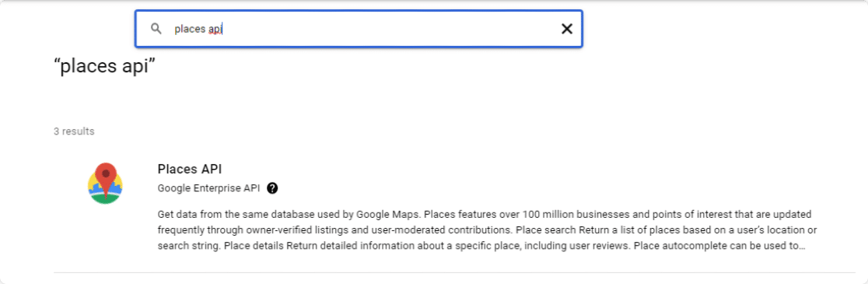Click the 'Google Enterprise API' label
The width and height of the screenshot is (868, 284).
[208, 188]
